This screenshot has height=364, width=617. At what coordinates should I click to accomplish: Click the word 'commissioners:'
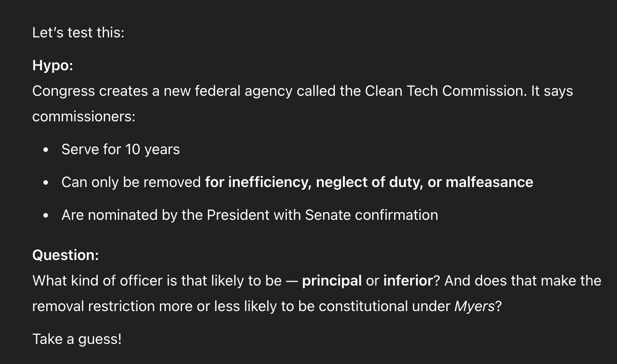tap(84, 117)
